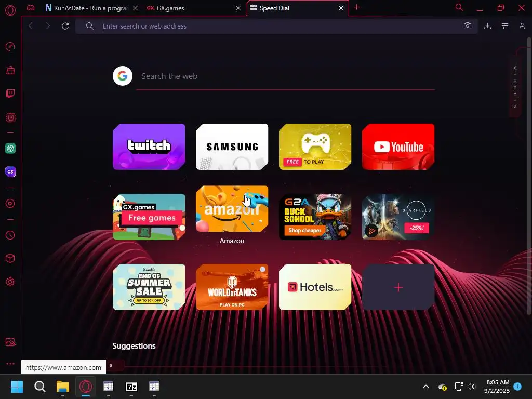
Task: Open the World of Tanks tile
Action: pos(232,287)
